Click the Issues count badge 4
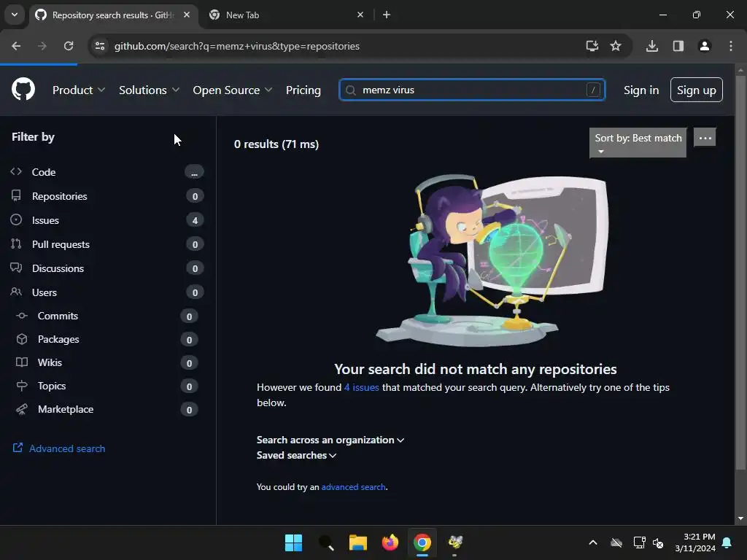 tap(194, 220)
